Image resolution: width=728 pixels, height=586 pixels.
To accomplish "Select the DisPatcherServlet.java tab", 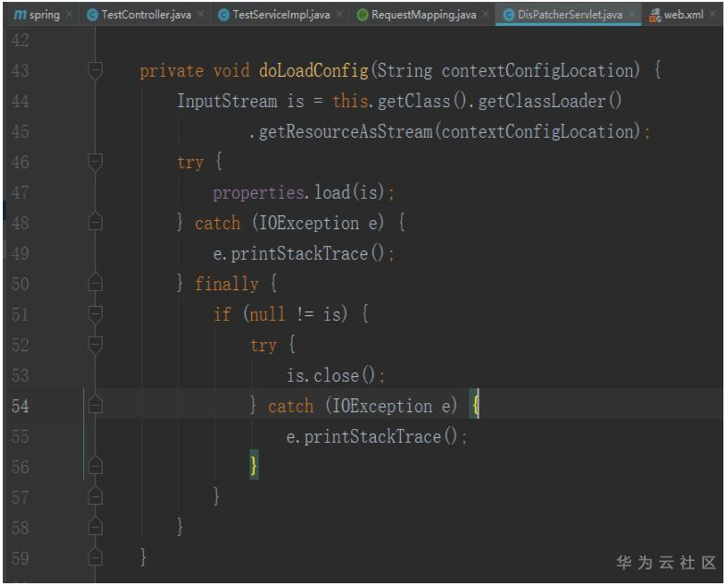I will coord(569,15).
